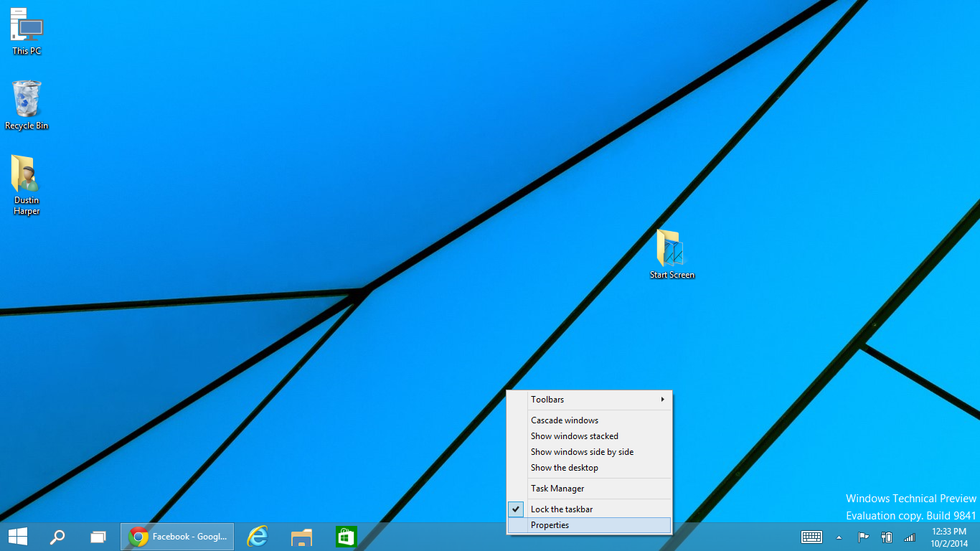Image resolution: width=980 pixels, height=551 pixels.
Task: Open File Explorer from taskbar
Action: (301, 537)
